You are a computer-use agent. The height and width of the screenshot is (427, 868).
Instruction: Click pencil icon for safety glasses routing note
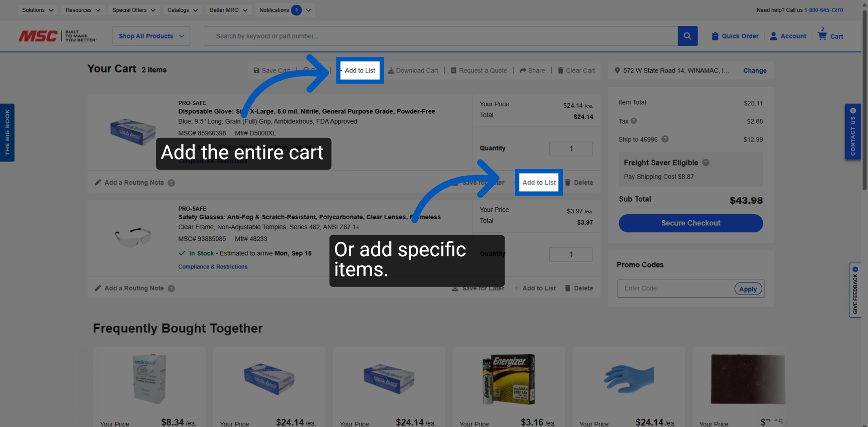pos(98,288)
